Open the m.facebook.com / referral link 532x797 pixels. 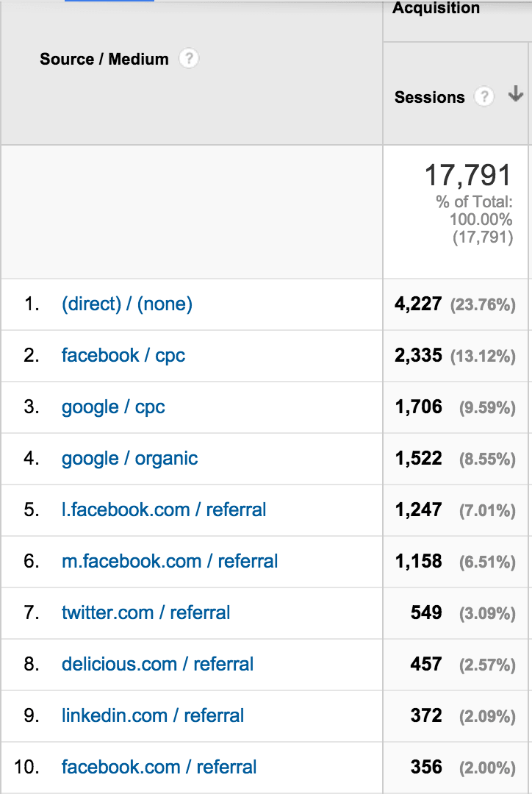170,561
